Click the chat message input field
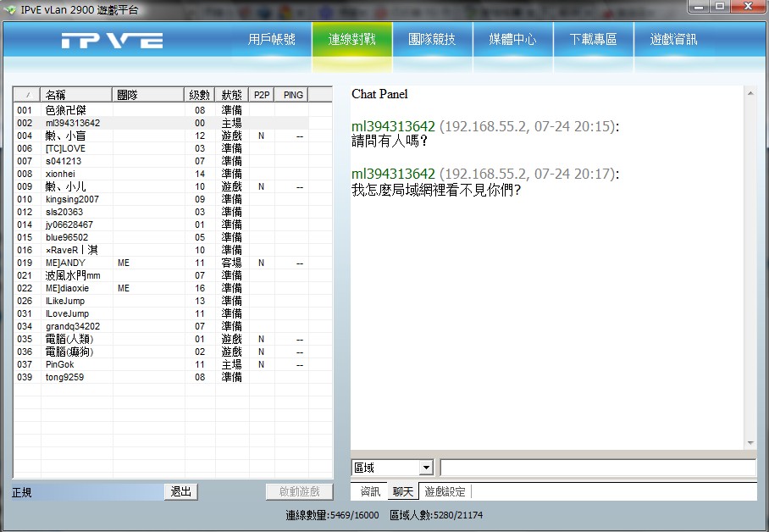 pyautogui.click(x=598, y=468)
